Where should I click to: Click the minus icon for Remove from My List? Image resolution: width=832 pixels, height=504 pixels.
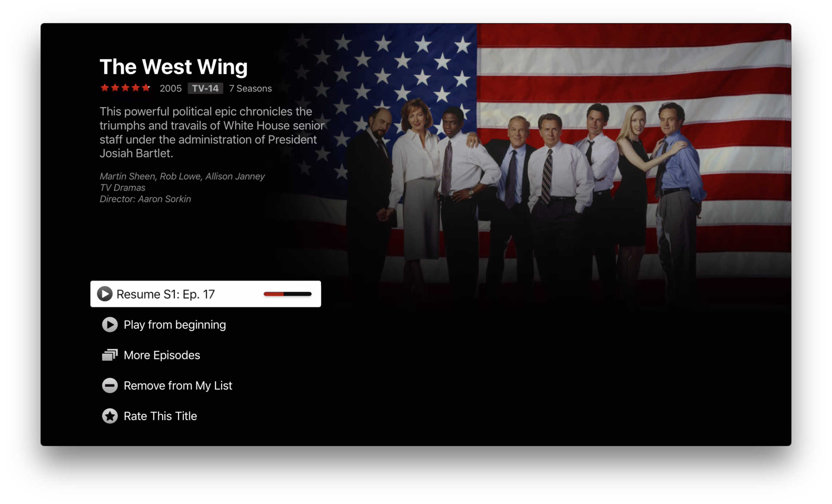[x=110, y=385]
